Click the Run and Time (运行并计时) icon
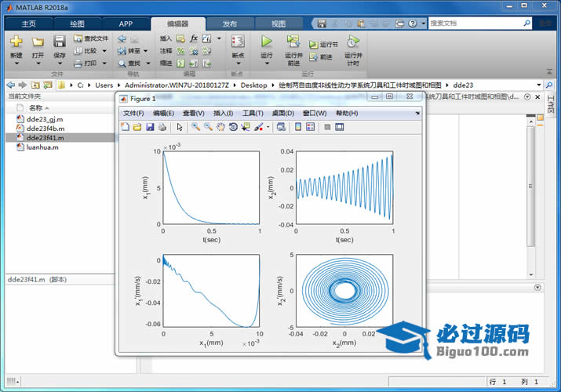This screenshot has width=561, height=392. [x=353, y=42]
